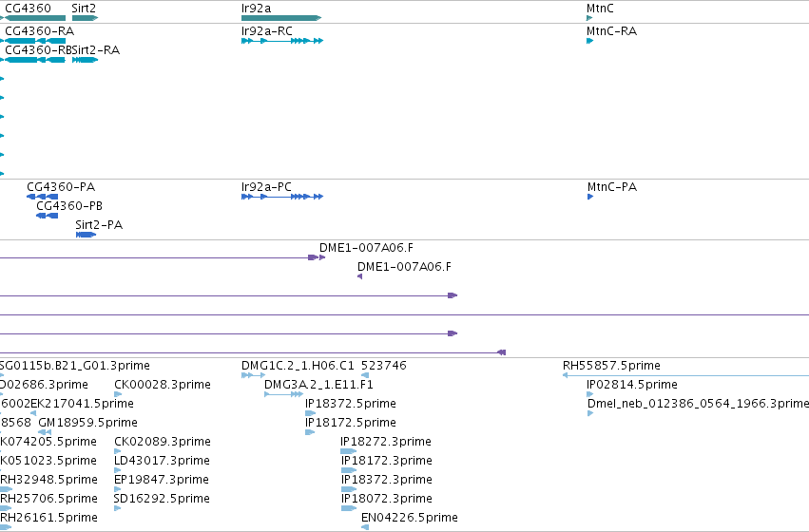Select the DMG3A.2_1.E11.F1 feature label
Viewport: 809px width, 532px height.
tap(318, 385)
